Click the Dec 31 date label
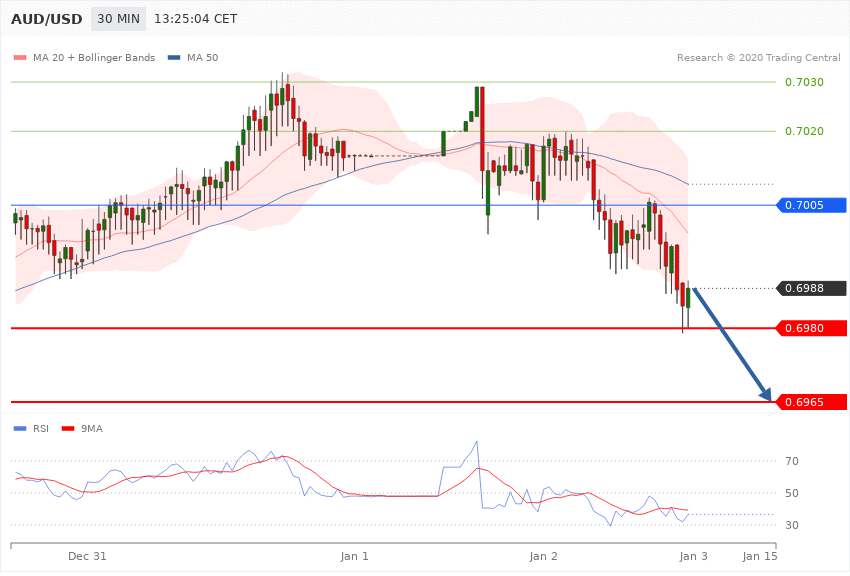This screenshot has width=850, height=576. tap(87, 556)
